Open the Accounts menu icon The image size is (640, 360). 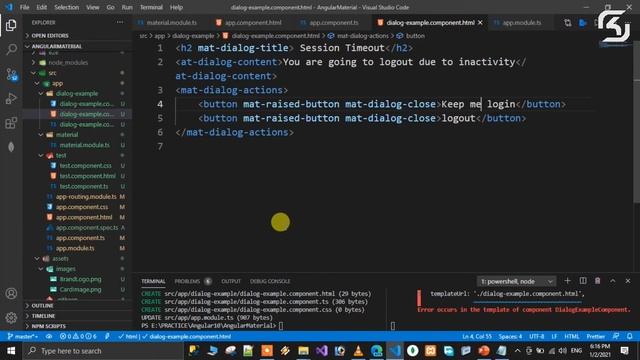(x=11, y=293)
